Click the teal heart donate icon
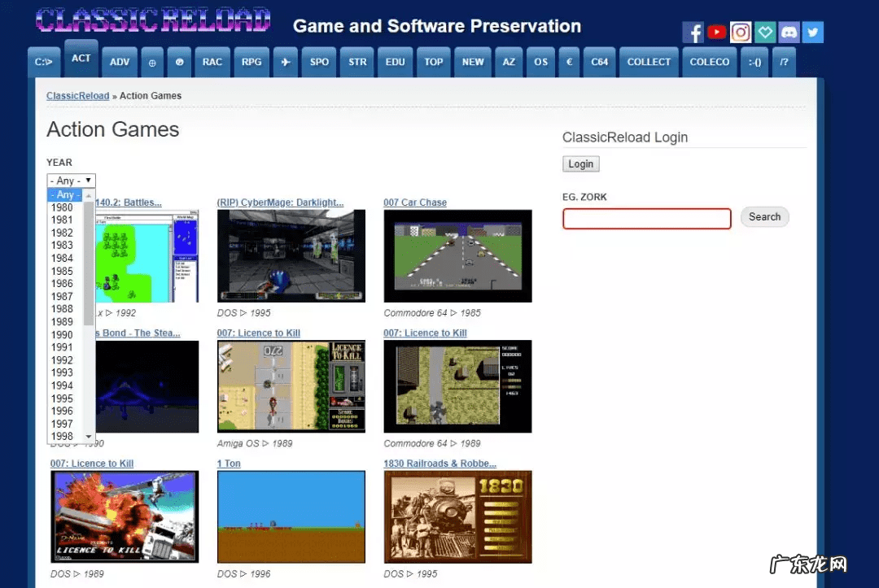 tap(764, 33)
